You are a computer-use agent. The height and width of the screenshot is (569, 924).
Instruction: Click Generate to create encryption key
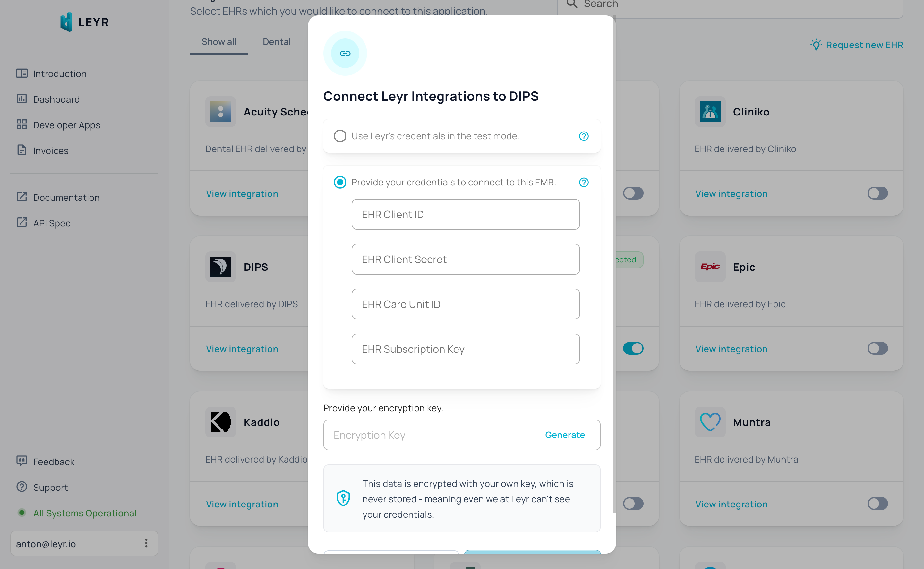(564, 434)
